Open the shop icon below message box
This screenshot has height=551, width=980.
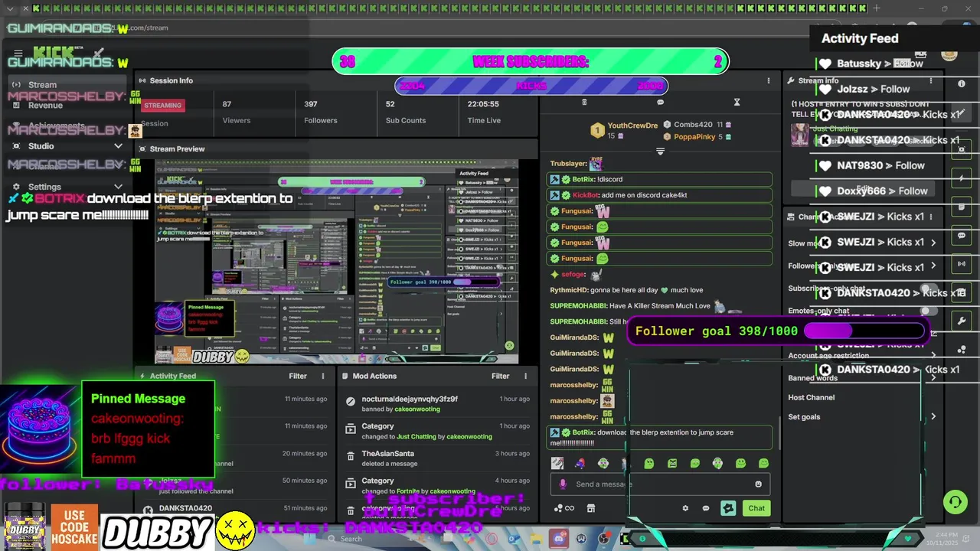[x=591, y=508]
